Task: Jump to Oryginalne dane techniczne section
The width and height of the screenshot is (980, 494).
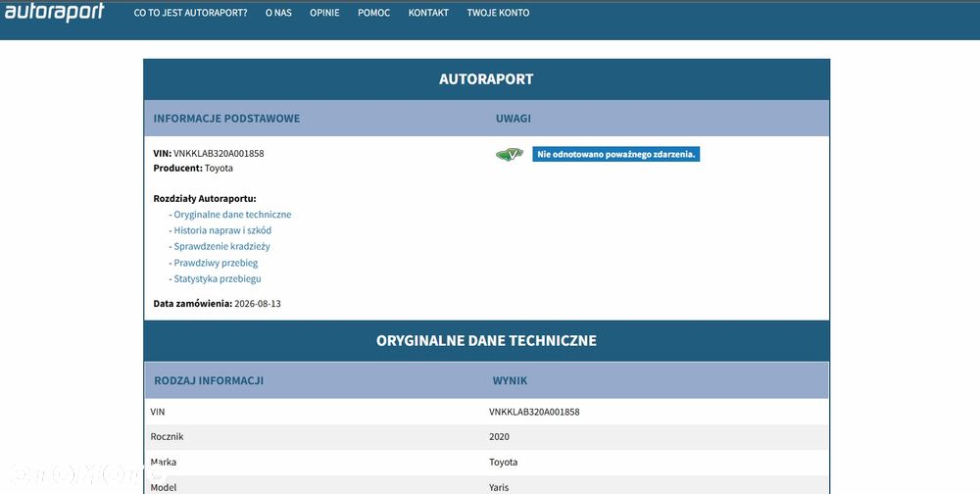Action: point(232,215)
